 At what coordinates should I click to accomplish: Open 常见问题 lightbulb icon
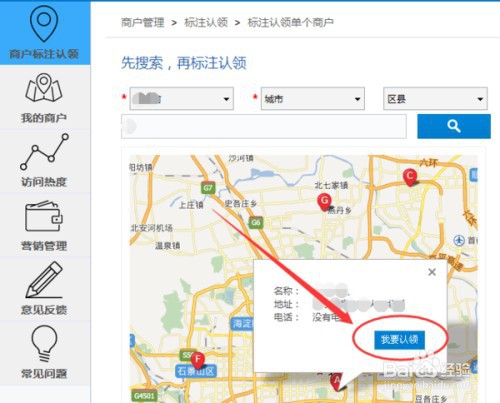tap(44, 344)
